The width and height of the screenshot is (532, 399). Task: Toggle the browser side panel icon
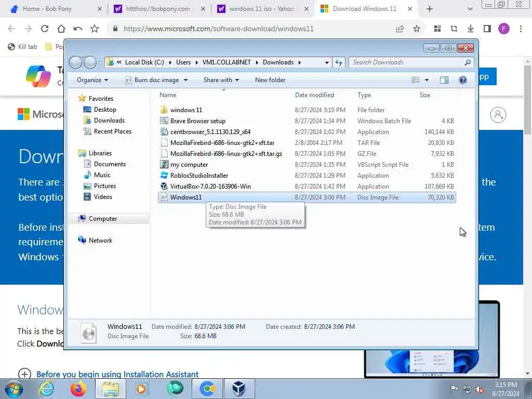[487, 29]
